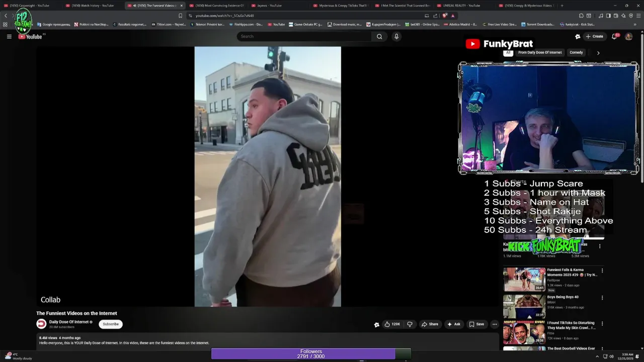This screenshot has height=362, width=644.
Task: Bookmark this page with bookmark icon
Action: pos(181,16)
